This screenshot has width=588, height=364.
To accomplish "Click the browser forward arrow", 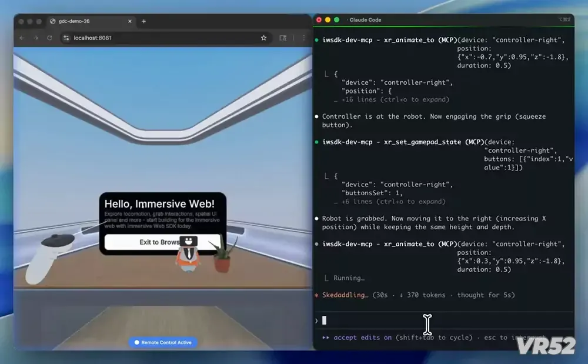I will [x=36, y=38].
